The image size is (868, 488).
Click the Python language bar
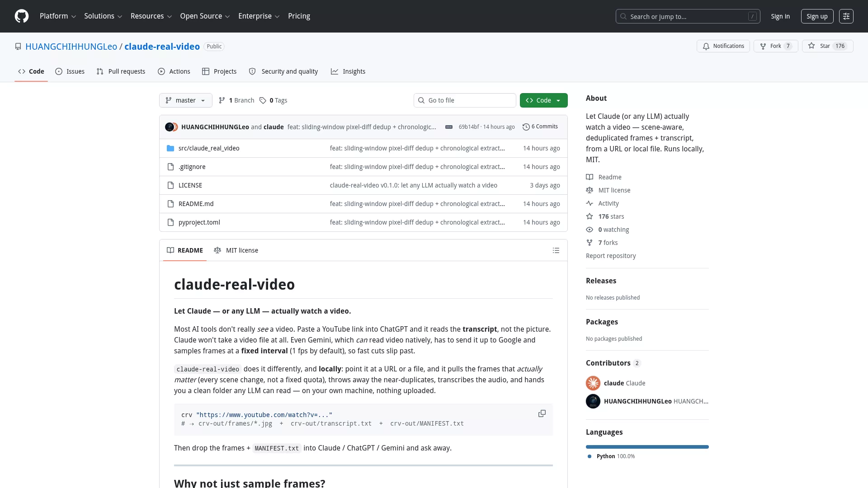point(647,447)
